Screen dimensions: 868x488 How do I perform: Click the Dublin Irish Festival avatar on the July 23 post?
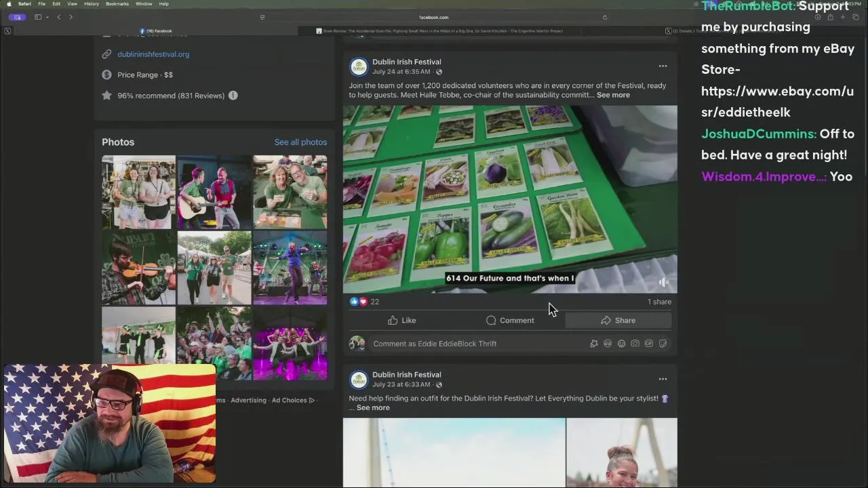point(358,380)
